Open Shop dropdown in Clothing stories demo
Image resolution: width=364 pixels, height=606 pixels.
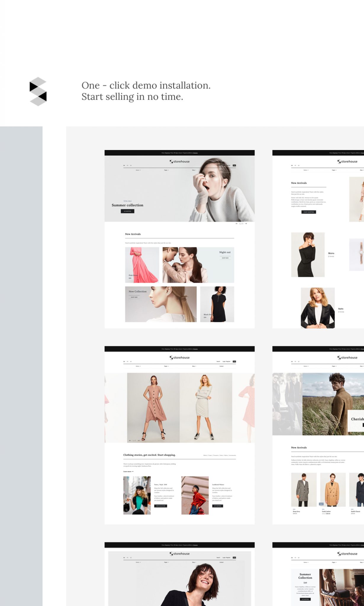coord(194,366)
